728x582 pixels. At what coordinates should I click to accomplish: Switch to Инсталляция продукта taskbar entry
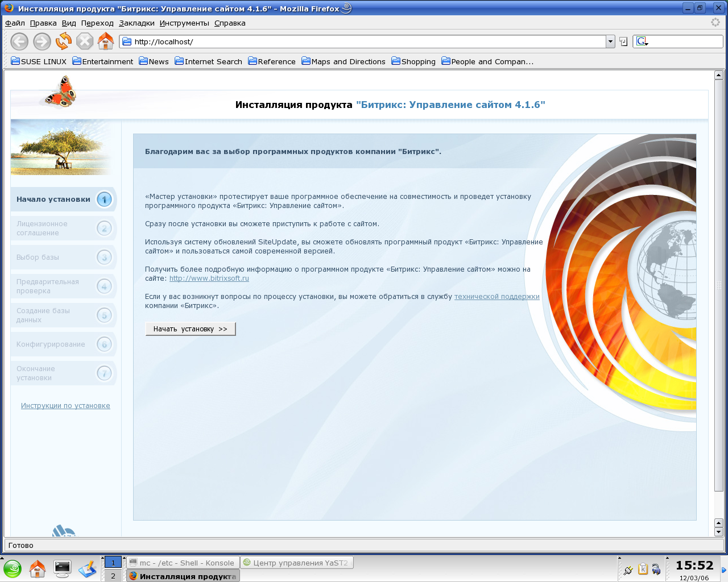(182, 576)
